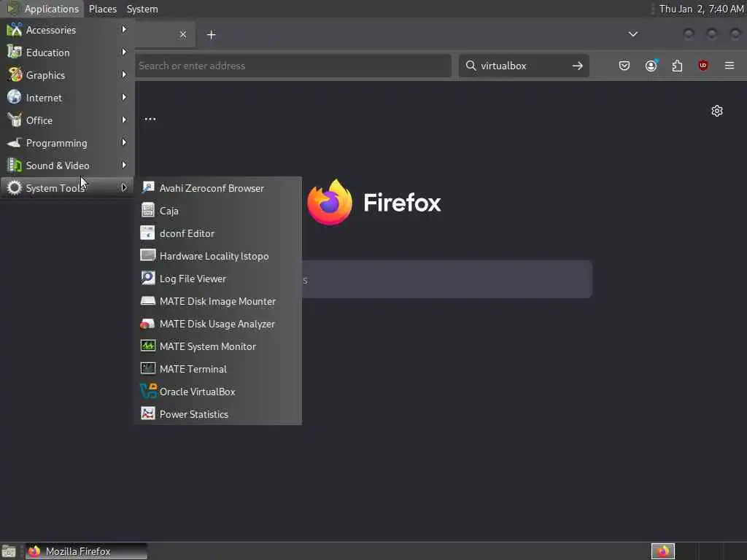Open MATE System Monitor label
The height and width of the screenshot is (560, 747).
tap(208, 346)
